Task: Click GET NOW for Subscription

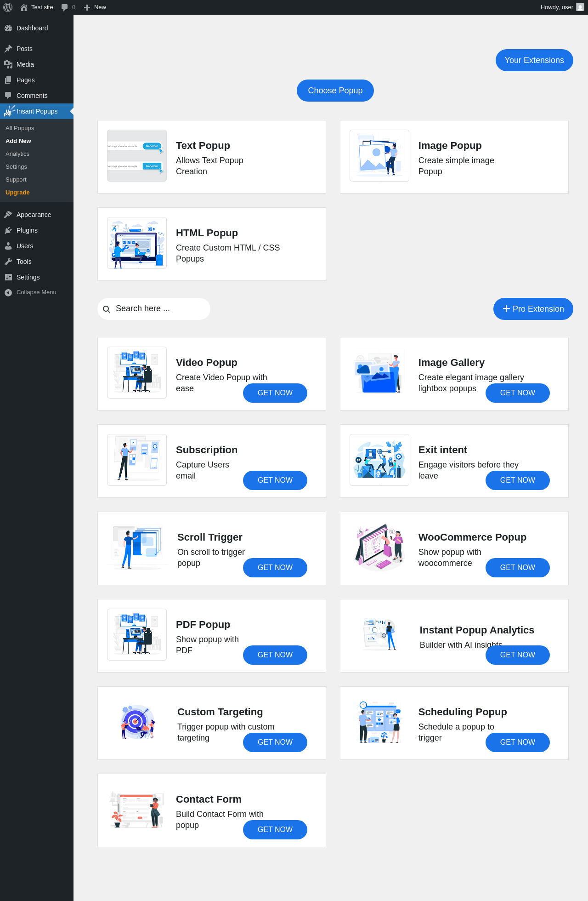Action: [275, 480]
